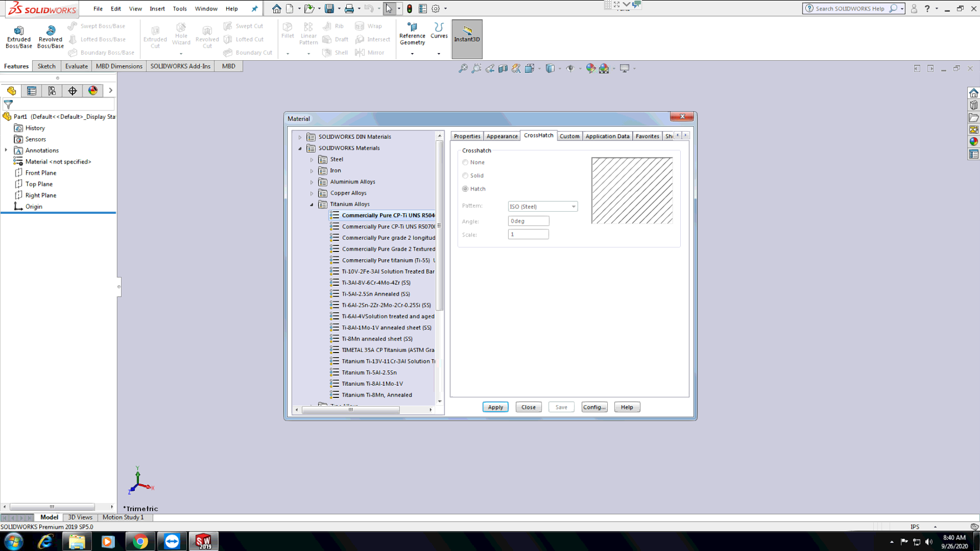The width and height of the screenshot is (980, 551).
Task: Open SOLIDWORKS Resources in the task pane
Action: click(x=974, y=93)
